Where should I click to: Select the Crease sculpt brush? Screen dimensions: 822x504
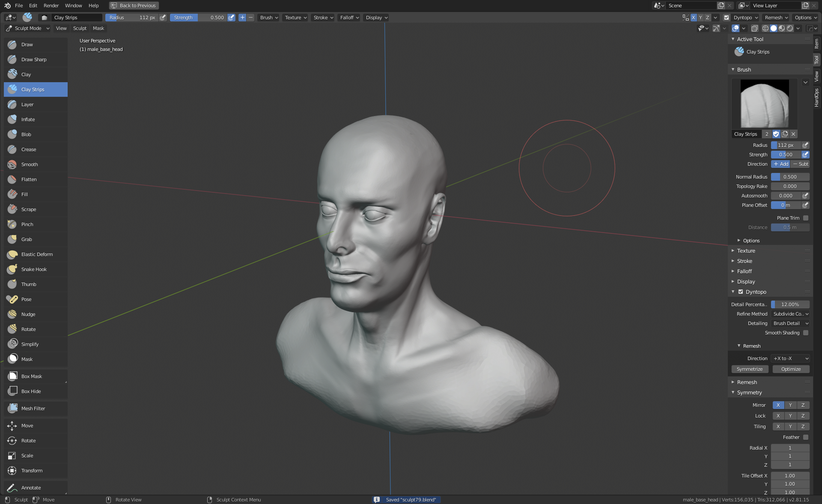click(x=29, y=149)
